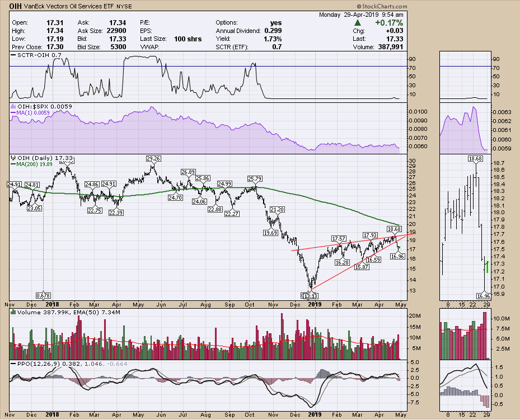The height and width of the screenshot is (420, 520).
Task: Click the 25.79 price label
Action: [x=255, y=179]
